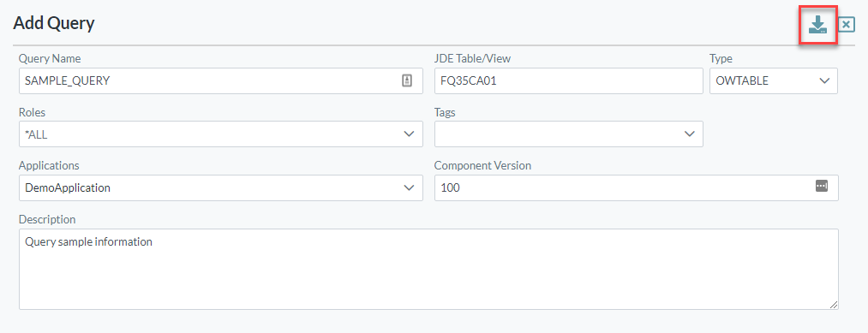The height and width of the screenshot is (333, 868).
Task: Click the Description resize grip corner
Action: pyautogui.click(x=834, y=305)
